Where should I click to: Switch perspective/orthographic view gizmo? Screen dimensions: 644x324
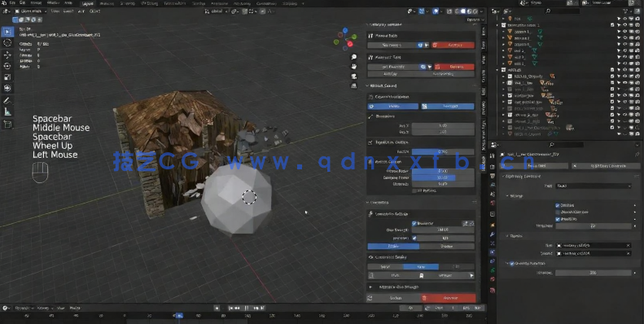(x=353, y=85)
